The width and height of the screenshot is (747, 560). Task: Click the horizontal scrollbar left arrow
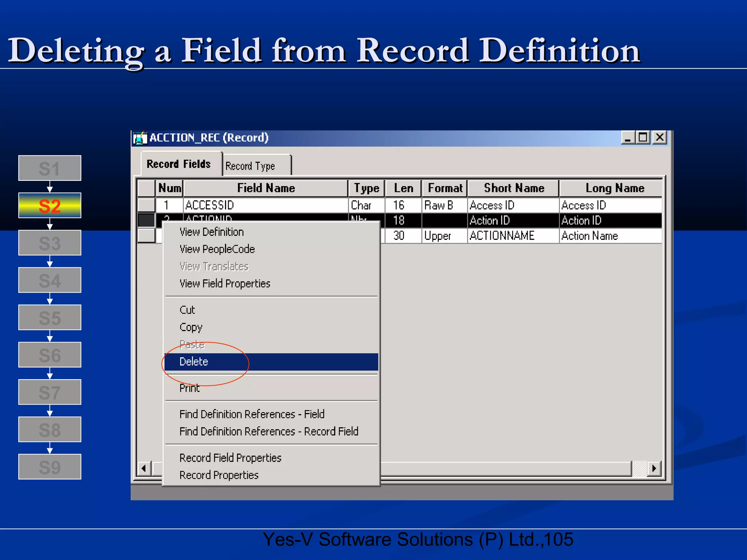click(144, 468)
